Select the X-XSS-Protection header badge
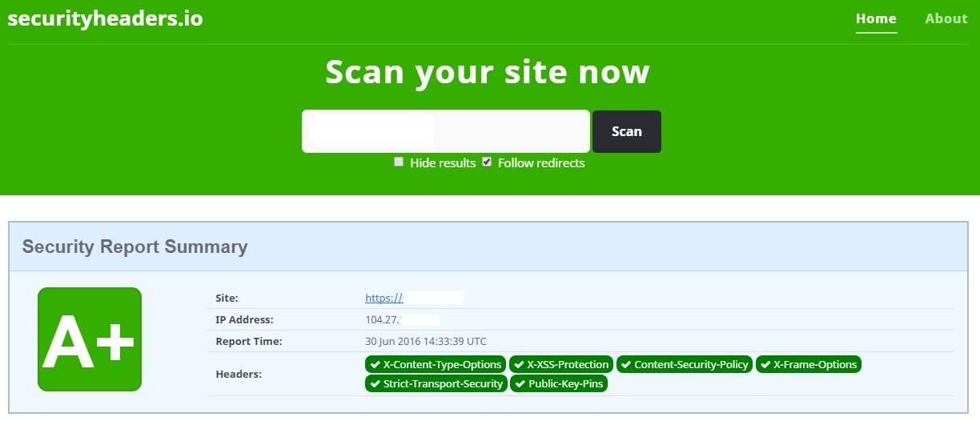The image size is (980, 421). click(561, 364)
